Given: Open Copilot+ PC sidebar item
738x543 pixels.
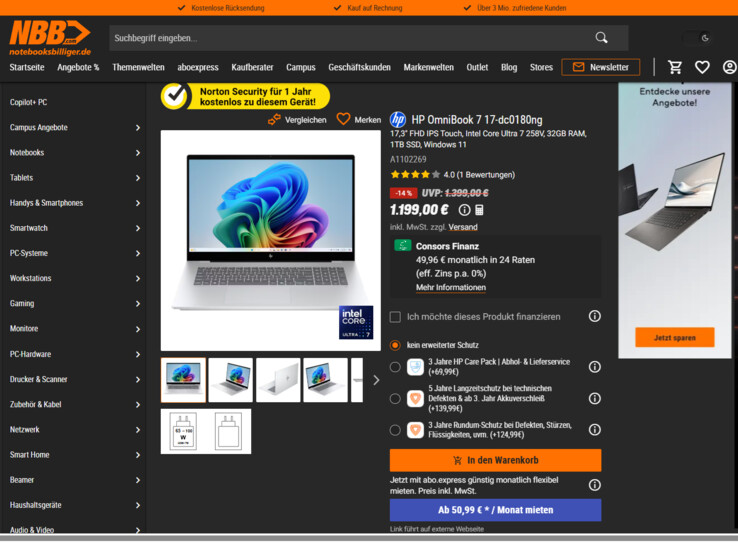Looking at the screenshot, I should 28,102.
